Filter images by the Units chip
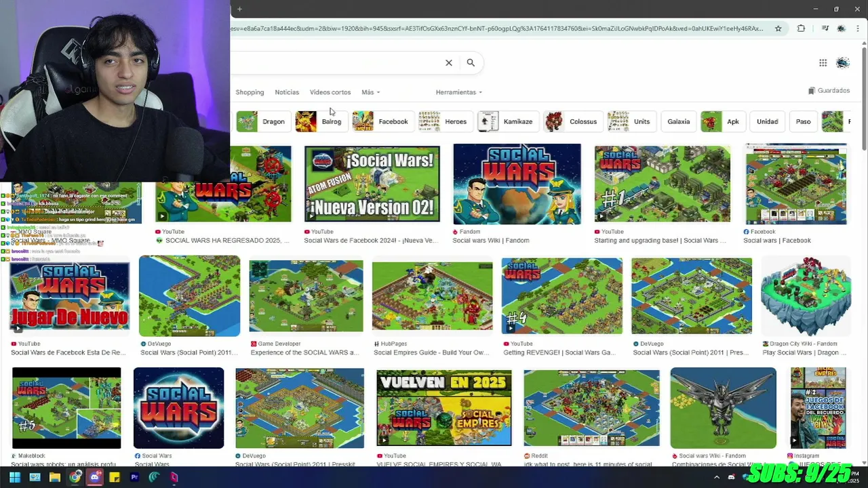Screen dimensions: 868x488 pos(631,121)
